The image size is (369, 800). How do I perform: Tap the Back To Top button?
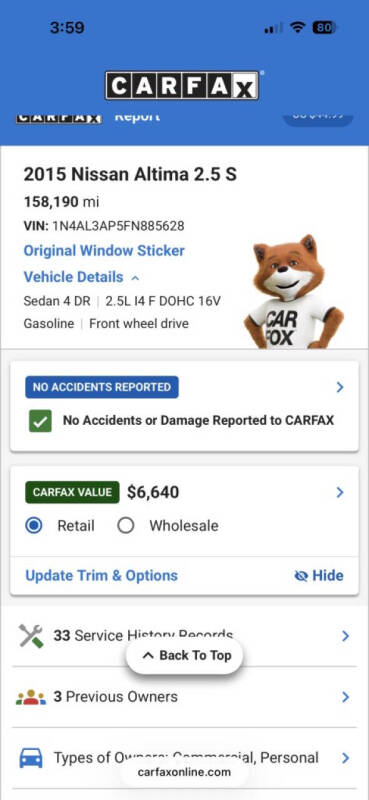(184, 656)
